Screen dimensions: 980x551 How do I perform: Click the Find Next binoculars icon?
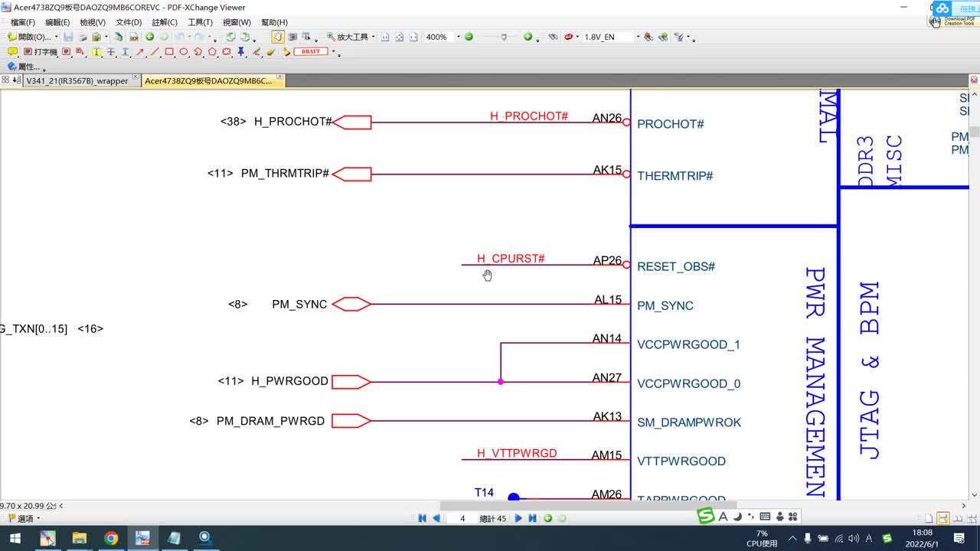click(x=662, y=37)
